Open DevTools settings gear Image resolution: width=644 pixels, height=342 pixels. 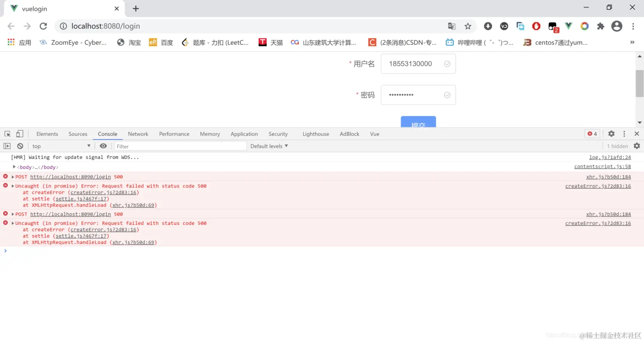611,134
